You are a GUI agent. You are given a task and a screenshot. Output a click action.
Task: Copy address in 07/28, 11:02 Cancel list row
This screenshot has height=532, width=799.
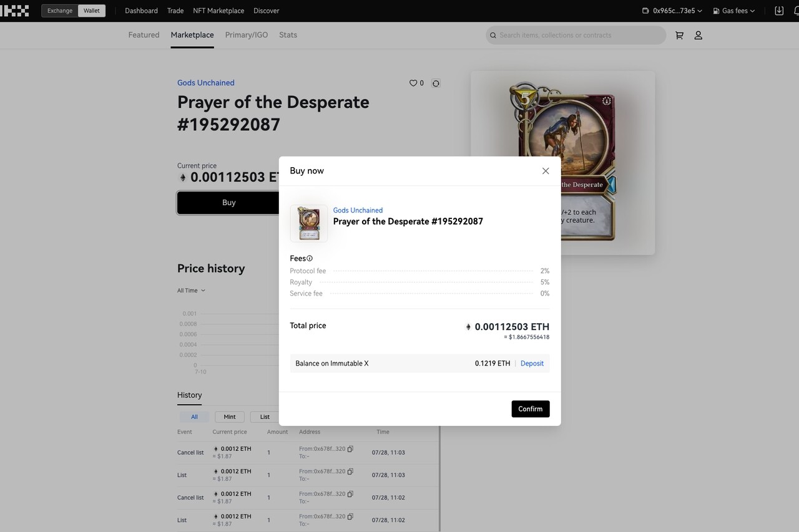[350, 494]
